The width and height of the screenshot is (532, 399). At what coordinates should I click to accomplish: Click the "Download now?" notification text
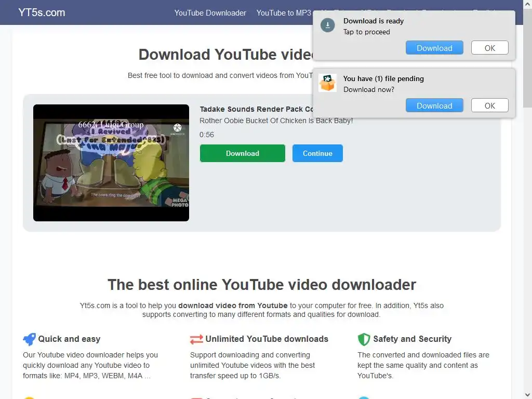tap(369, 89)
